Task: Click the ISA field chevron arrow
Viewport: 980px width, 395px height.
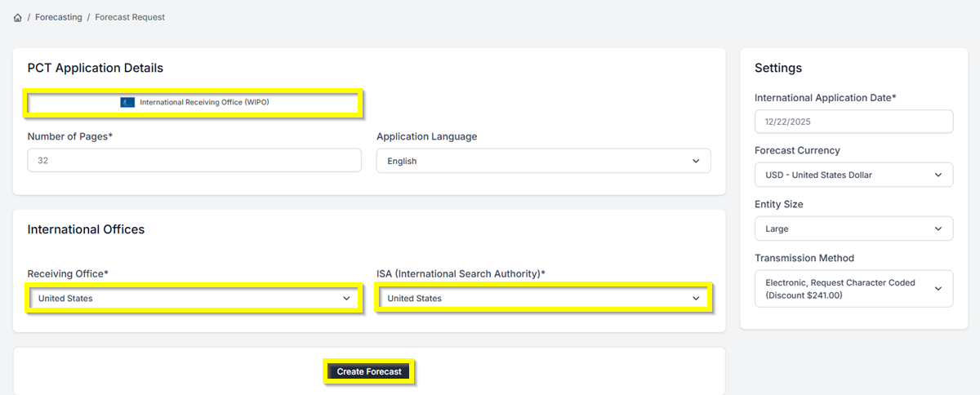Action: 696,299
